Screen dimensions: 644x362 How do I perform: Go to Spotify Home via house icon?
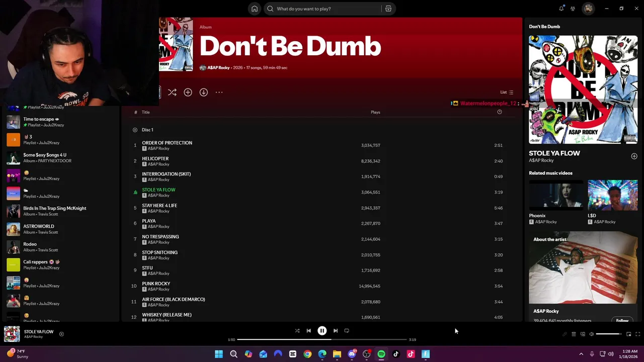255,9
